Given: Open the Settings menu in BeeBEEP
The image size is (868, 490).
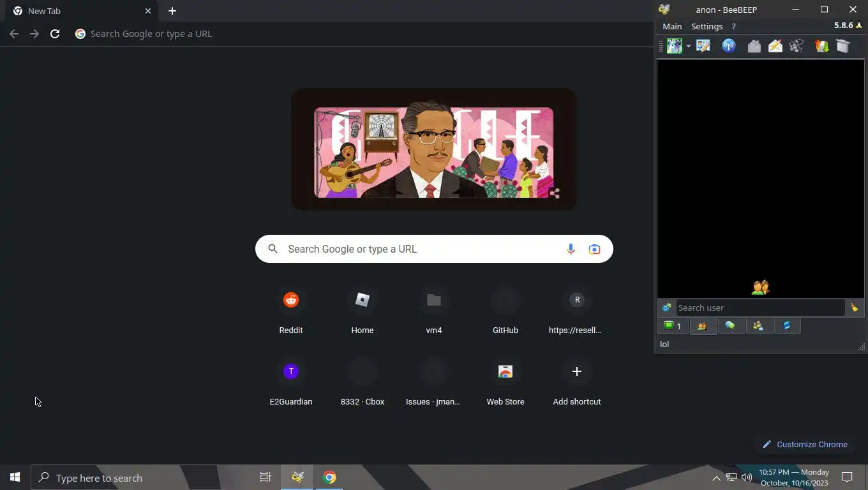Looking at the screenshot, I should (707, 26).
